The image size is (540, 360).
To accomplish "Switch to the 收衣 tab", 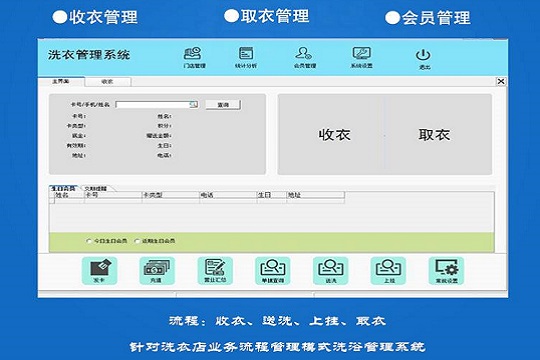I will pos(107,82).
